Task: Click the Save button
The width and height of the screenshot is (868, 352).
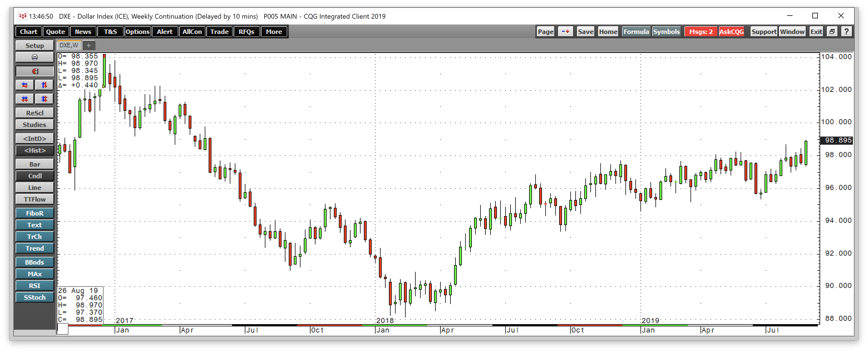Action: tap(585, 31)
